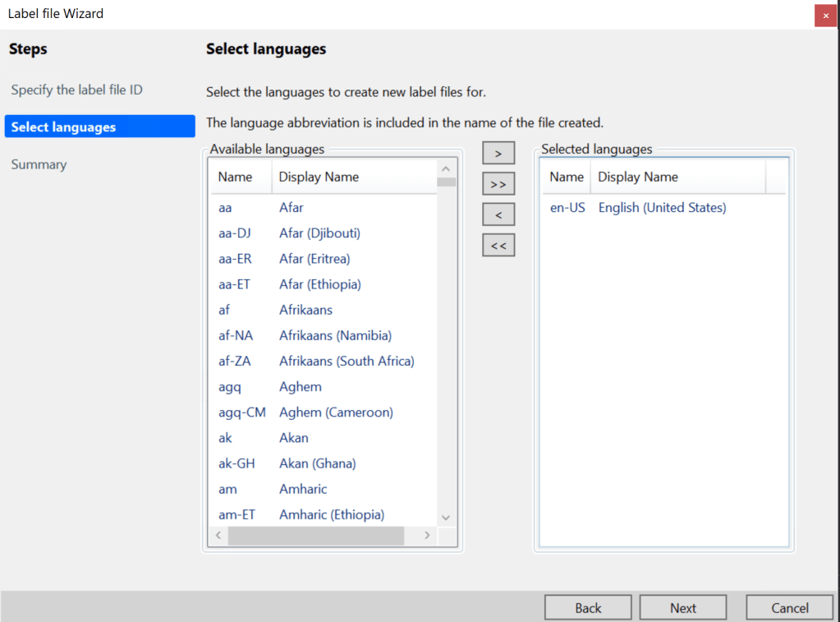
Task: Cancel the wizard
Action: [789, 608]
